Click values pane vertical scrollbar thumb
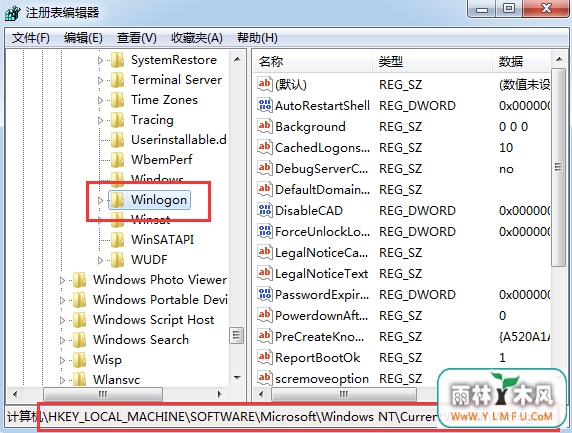 [558, 167]
